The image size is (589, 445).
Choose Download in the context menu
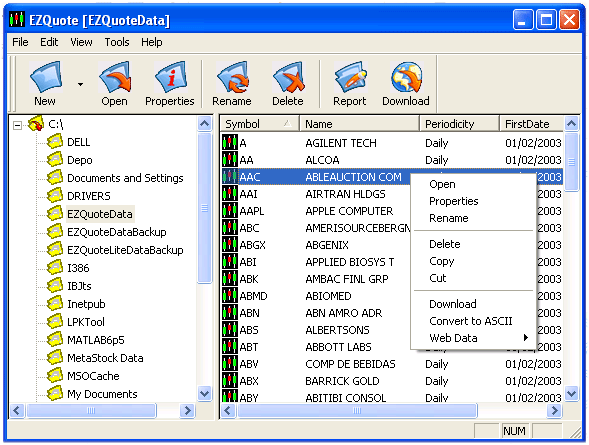(473, 304)
